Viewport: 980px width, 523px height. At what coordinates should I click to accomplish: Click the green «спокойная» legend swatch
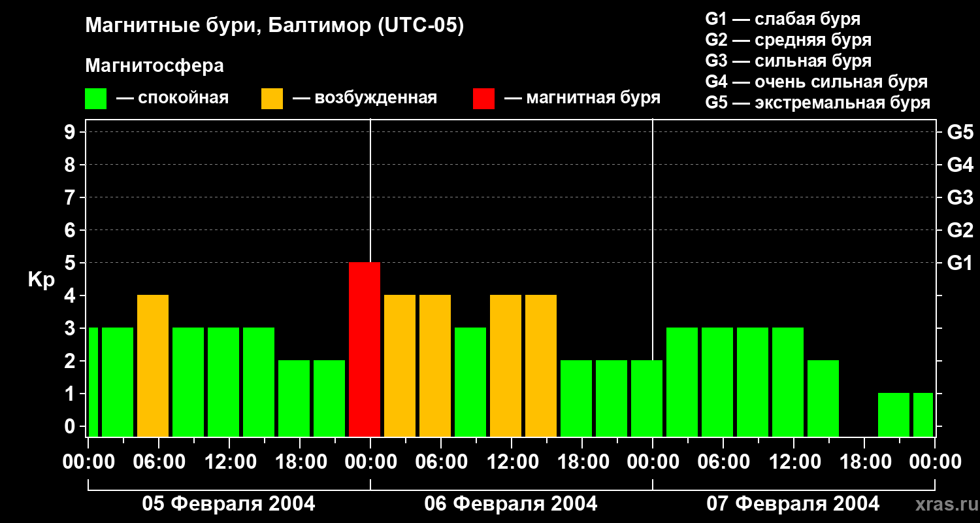point(95,99)
